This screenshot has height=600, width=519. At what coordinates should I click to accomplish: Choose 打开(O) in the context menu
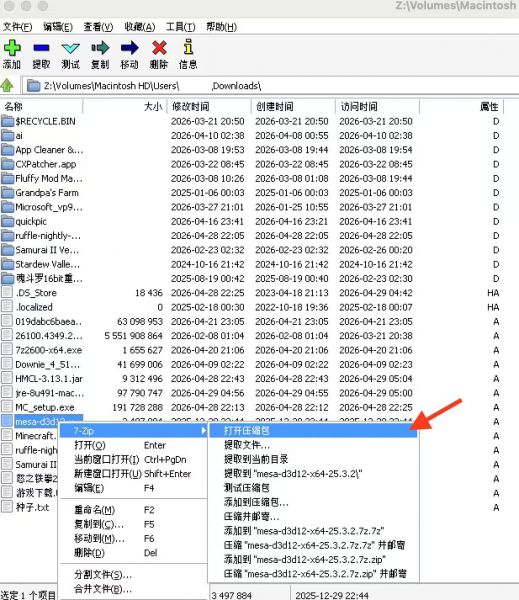pos(134,445)
